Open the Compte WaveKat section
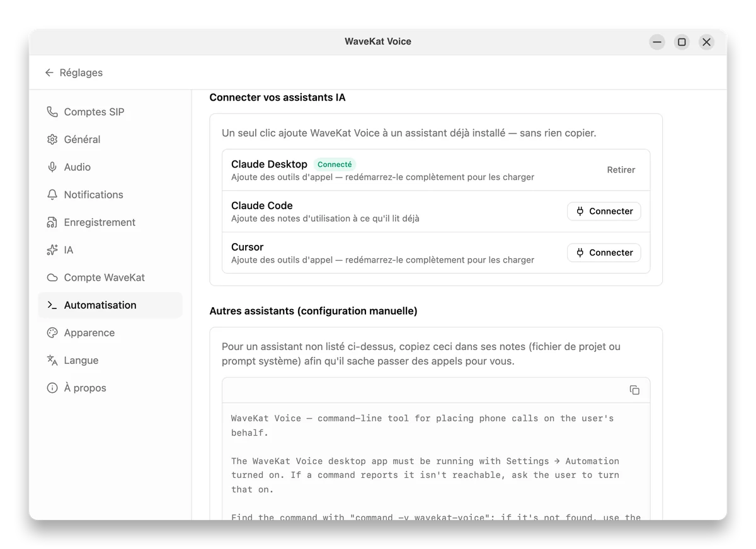Viewport: 756px width, 549px height. pyautogui.click(x=110, y=278)
